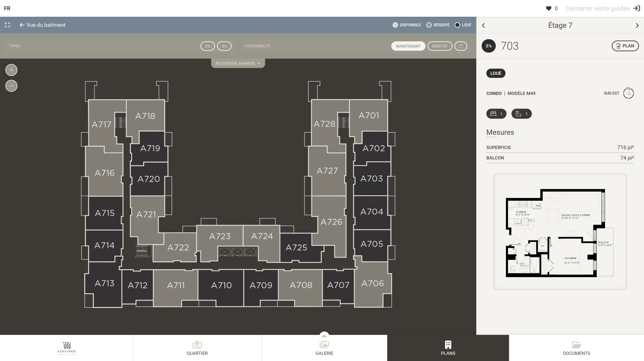Viewport: 644px width, 361px height.
Task: Download the unit PDF plan
Action: tap(625, 46)
